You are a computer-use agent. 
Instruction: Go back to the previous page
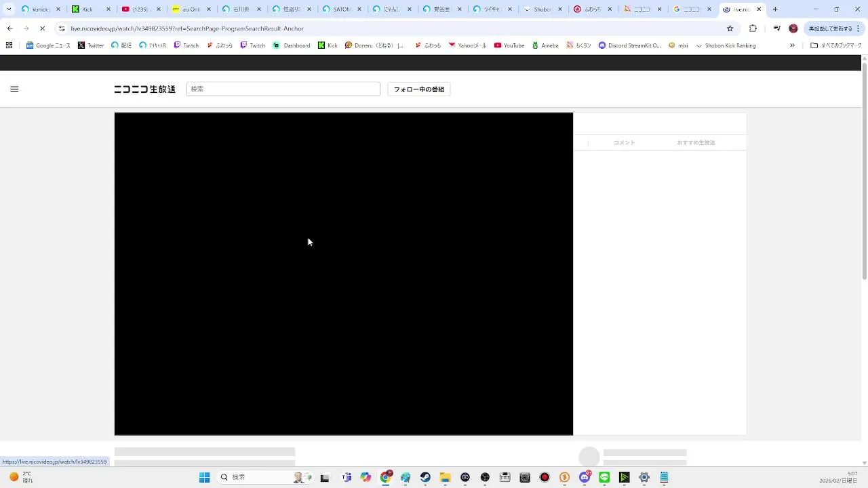[9, 28]
